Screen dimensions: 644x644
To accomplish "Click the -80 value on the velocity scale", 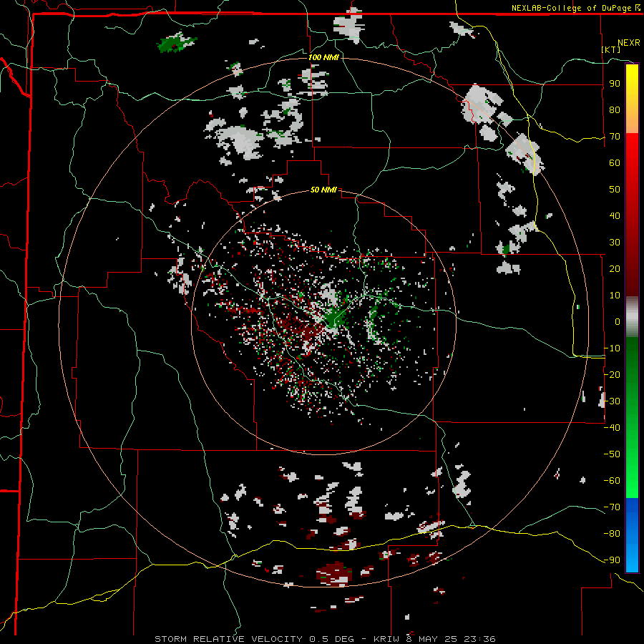I will [612, 534].
